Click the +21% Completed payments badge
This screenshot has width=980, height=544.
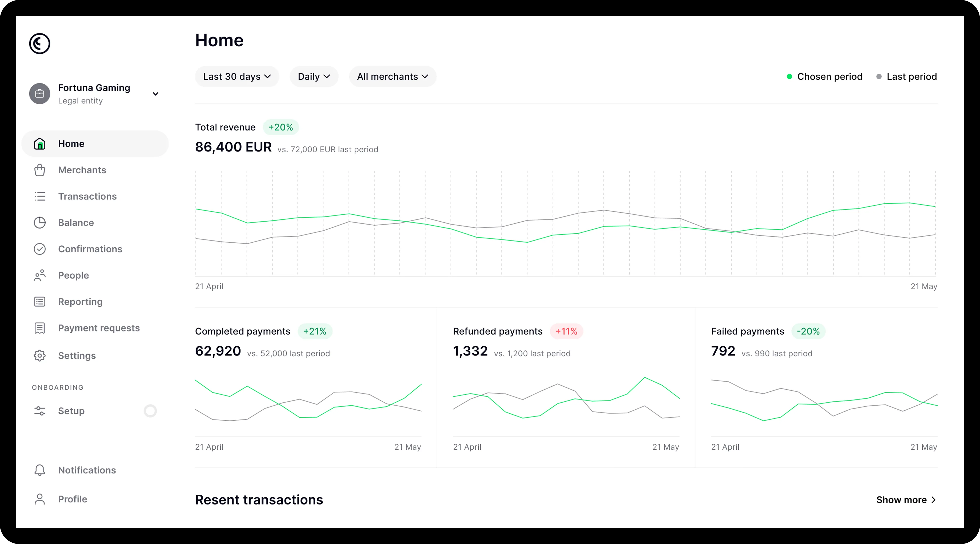click(x=315, y=331)
